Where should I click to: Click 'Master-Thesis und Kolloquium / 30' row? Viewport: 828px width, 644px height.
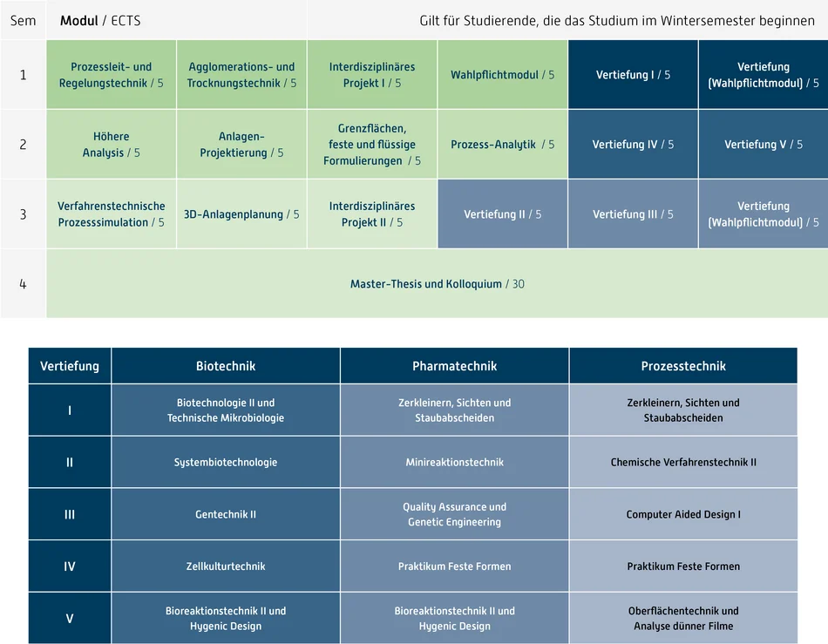(438, 283)
